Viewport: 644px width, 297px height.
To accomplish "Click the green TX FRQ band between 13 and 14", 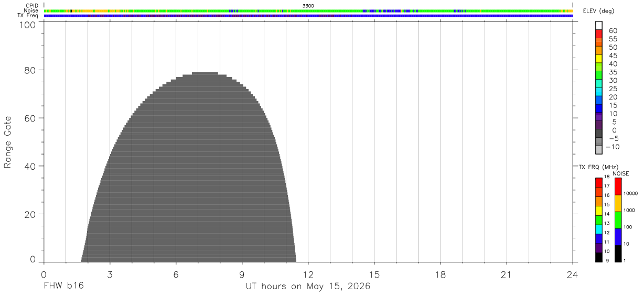I will pyautogui.click(x=599, y=220).
